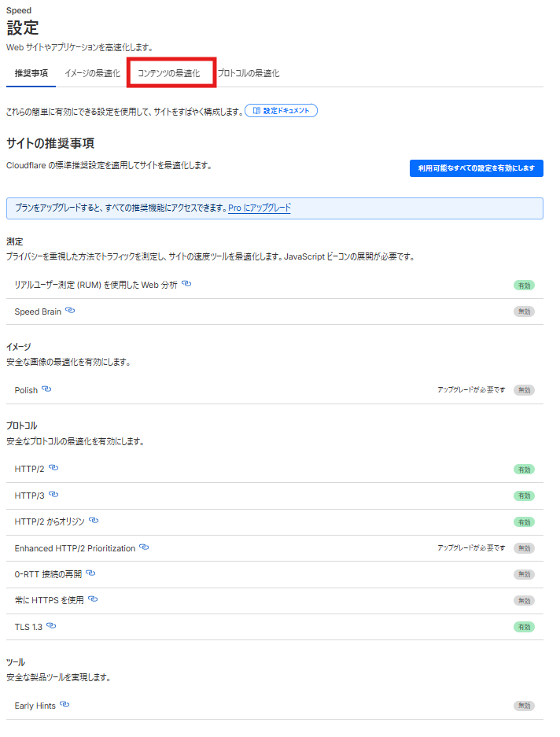
Task: Open the HTTP/2 documentation link icon
Action: (x=53, y=468)
